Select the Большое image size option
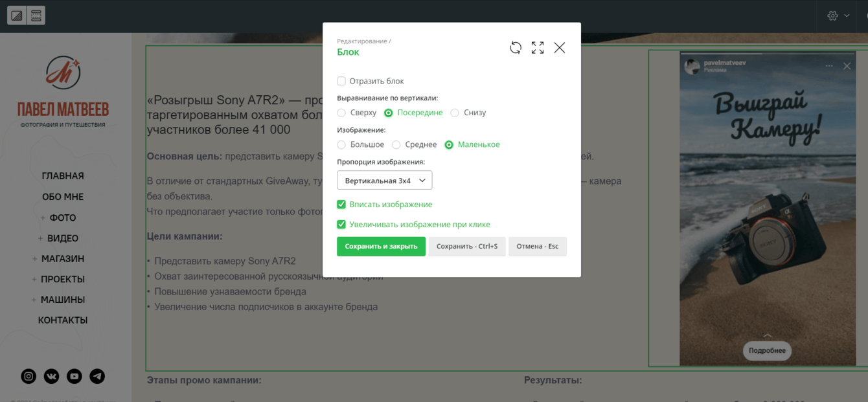Image resolution: width=868 pixels, height=402 pixels. (341, 144)
